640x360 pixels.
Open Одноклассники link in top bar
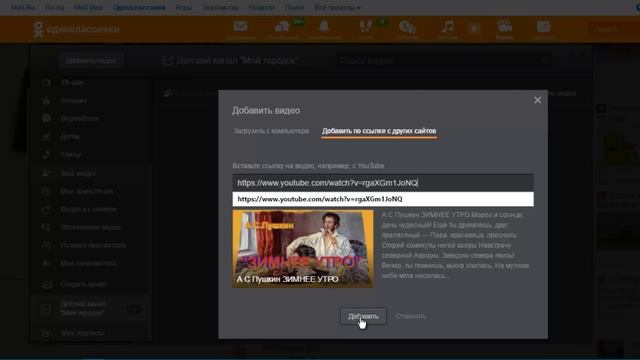click(x=139, y=7)
